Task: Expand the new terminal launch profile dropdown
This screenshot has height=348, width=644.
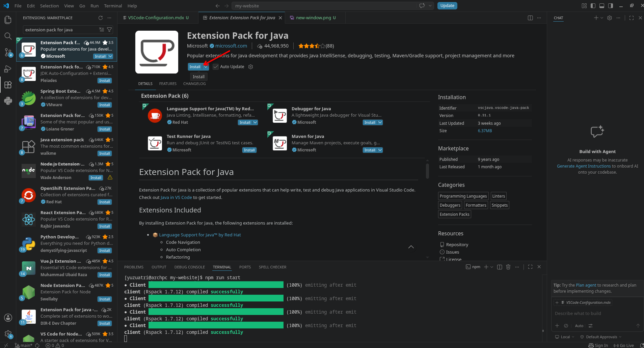Action: [492, 267]
